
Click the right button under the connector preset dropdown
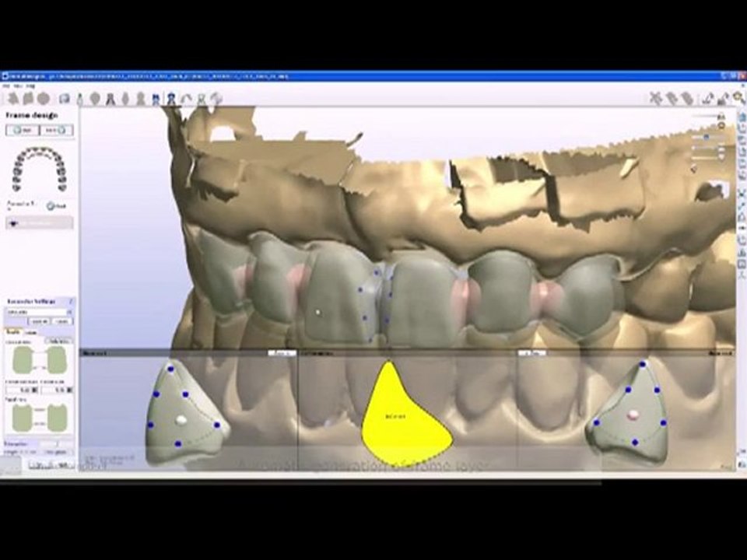coord(62,321)
